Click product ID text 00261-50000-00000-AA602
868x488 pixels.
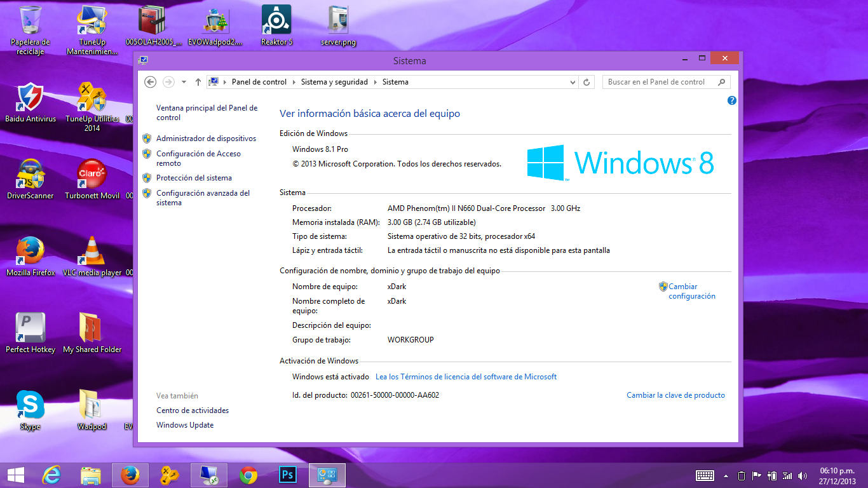tap(395, 395)
